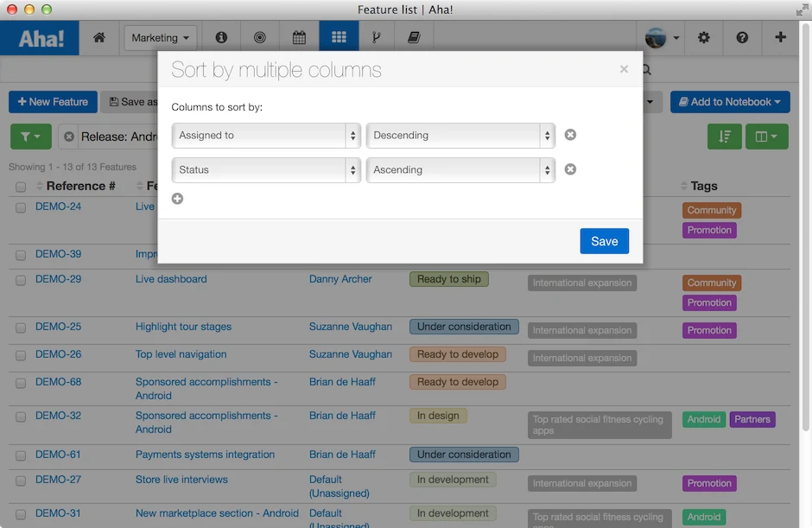Click the page vertical scrollbar
812x528 pixels.
806,228
